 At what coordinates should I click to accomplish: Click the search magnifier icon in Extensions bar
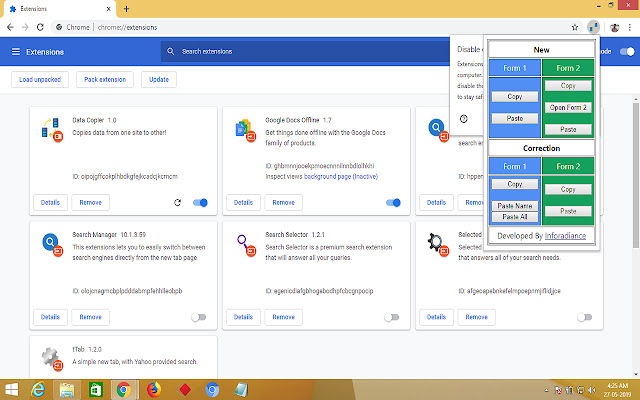[171, 51]
